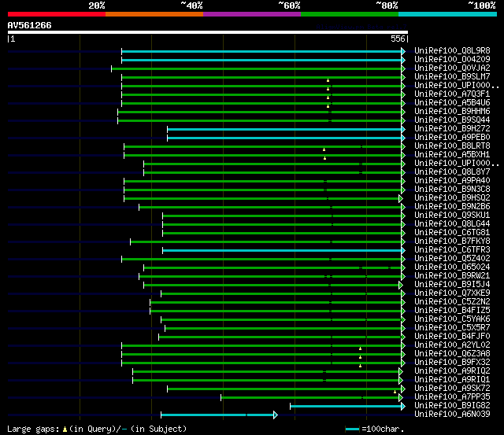The height and width of the screenshot is (435, 504).
Task: Select hit label UniRef100_C6TFR3
Action: [x=452, y=250]
